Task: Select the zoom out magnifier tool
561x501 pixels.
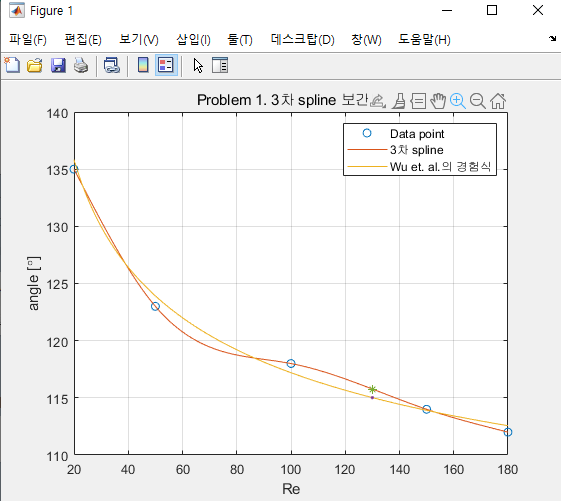Action: coord(478,101)
